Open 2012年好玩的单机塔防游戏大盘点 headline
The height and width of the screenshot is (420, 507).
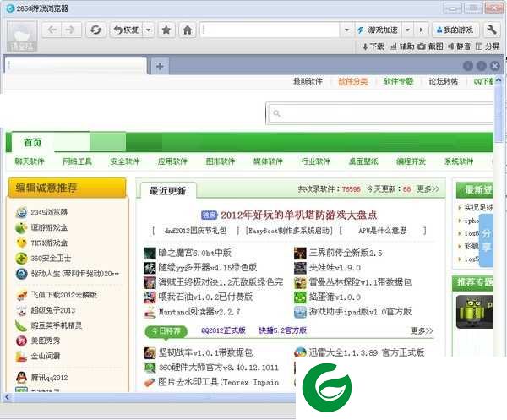click(x=299, y=215)
